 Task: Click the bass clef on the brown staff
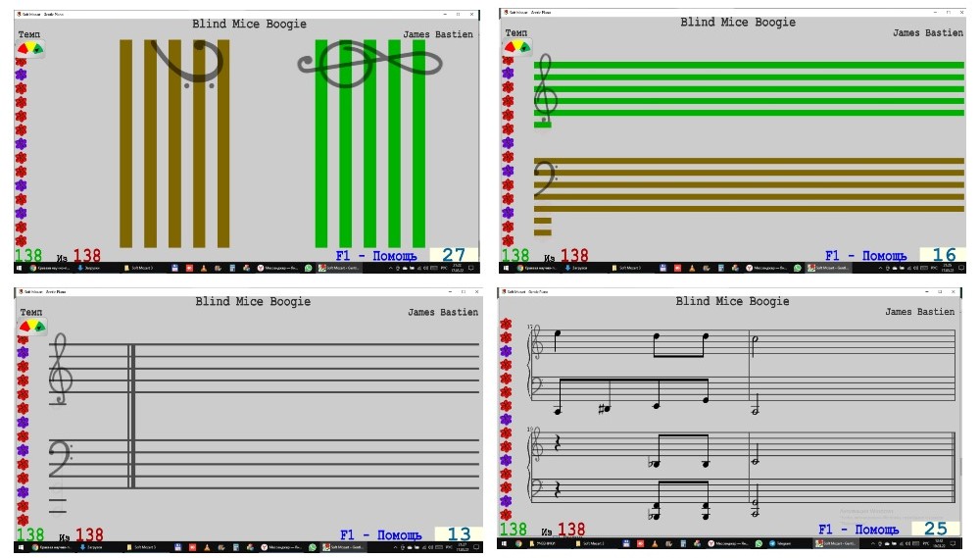(545, 178)
